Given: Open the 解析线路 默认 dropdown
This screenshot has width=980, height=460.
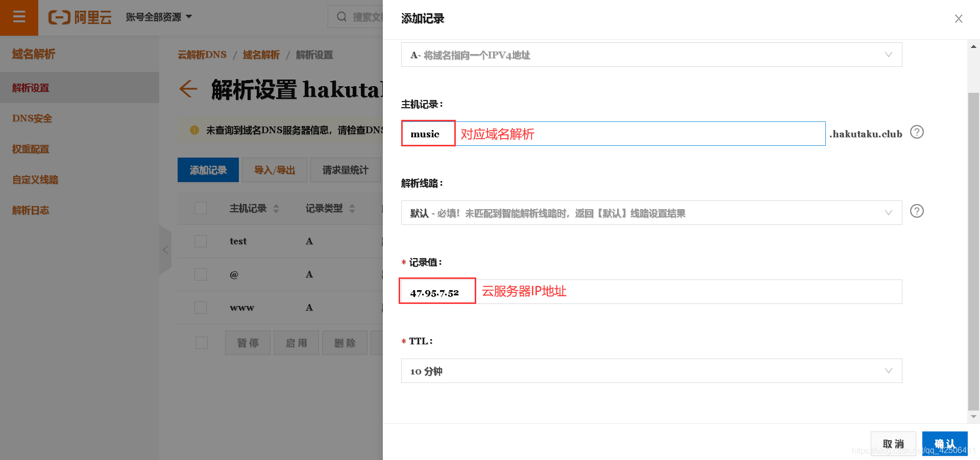Looking at the screenshot, I should click(651, 213).
